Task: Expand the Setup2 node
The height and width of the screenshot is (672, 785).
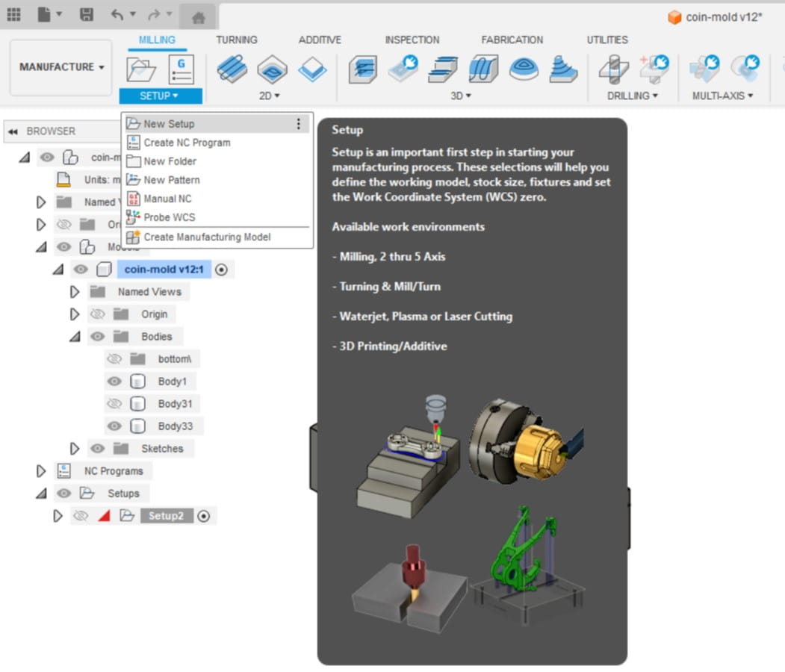Action: [x=58, y=516]
